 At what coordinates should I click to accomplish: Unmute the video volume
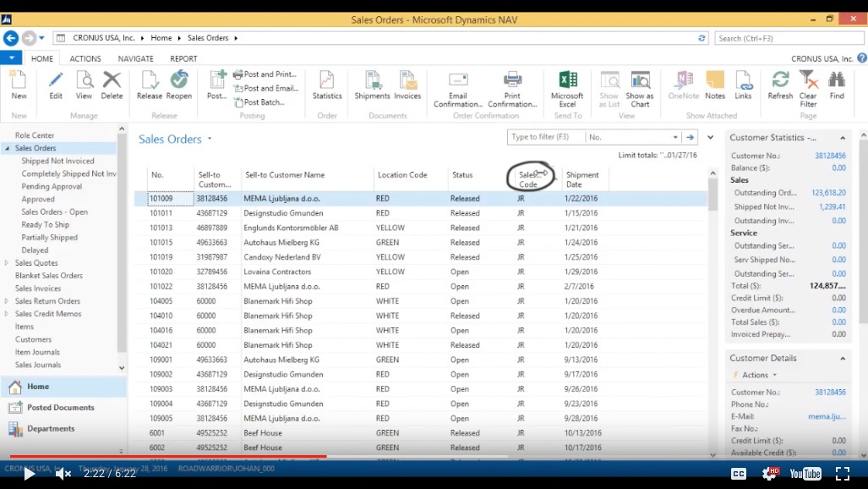[x=63, y=474]
